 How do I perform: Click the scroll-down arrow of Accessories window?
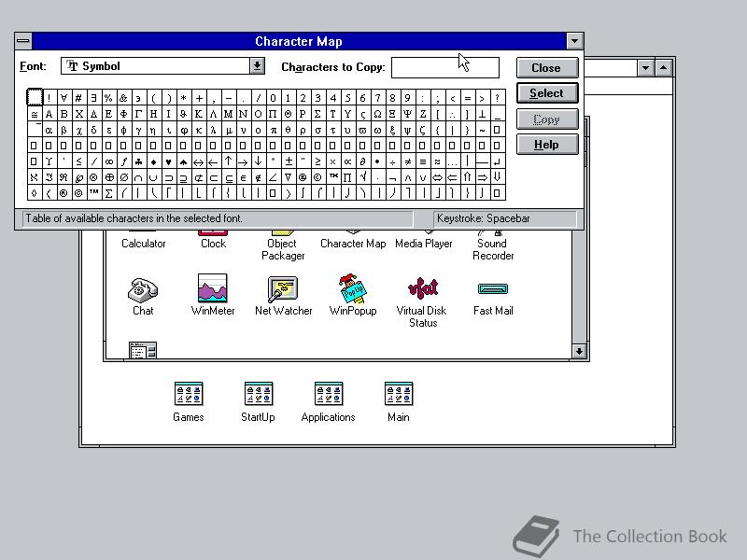click(x=579, y=352)
